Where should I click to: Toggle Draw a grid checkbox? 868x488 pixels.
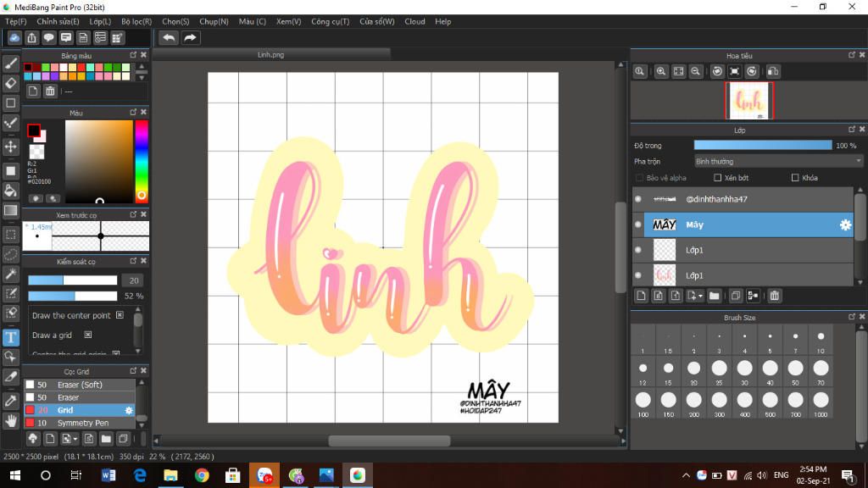pyautogui.click(x=87, y=335)
